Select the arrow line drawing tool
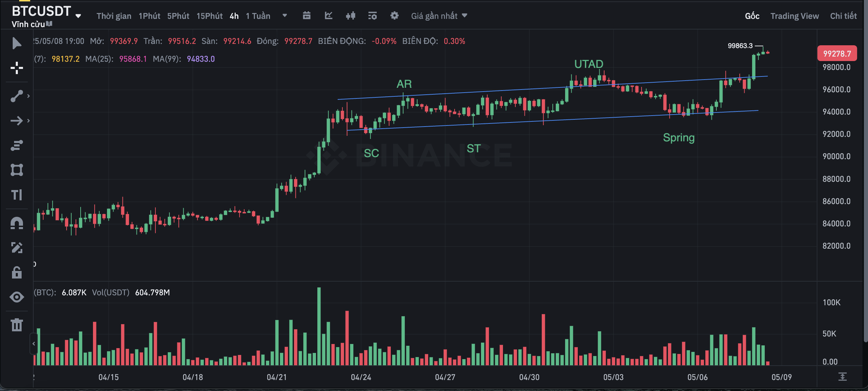This screenshot has width=868, height=391. click(16, 121)
